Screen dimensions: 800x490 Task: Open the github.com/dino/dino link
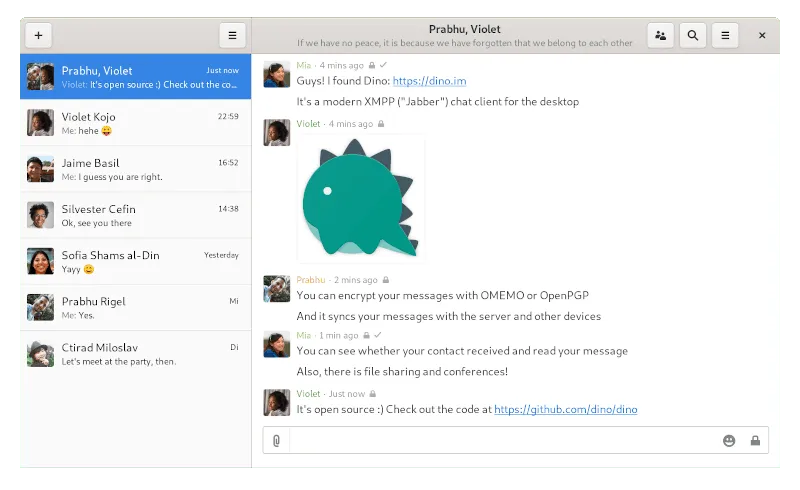(x=565, y=409)
